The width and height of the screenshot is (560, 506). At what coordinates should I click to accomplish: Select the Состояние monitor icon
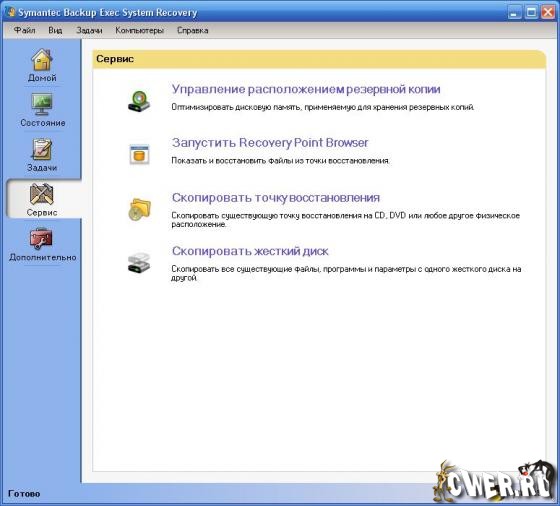pyautogui.click(x=41, y=104)
